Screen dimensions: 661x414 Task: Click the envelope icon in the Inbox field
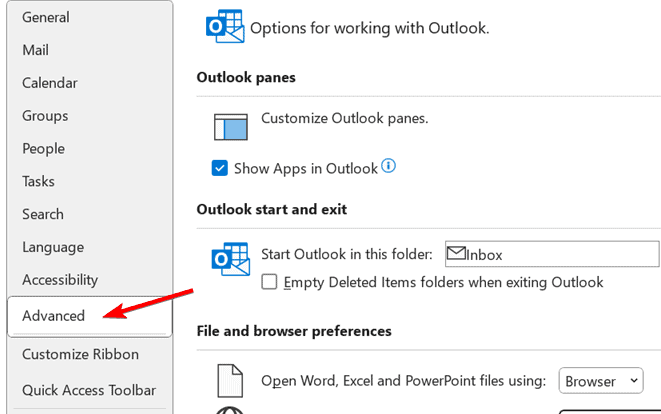click(x=456, y=253)
